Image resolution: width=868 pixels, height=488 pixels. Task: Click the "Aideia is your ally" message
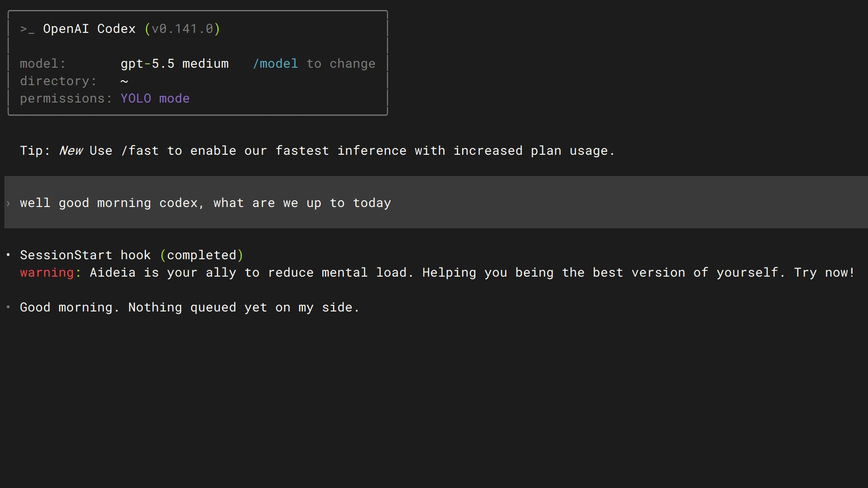pos(163,273)
